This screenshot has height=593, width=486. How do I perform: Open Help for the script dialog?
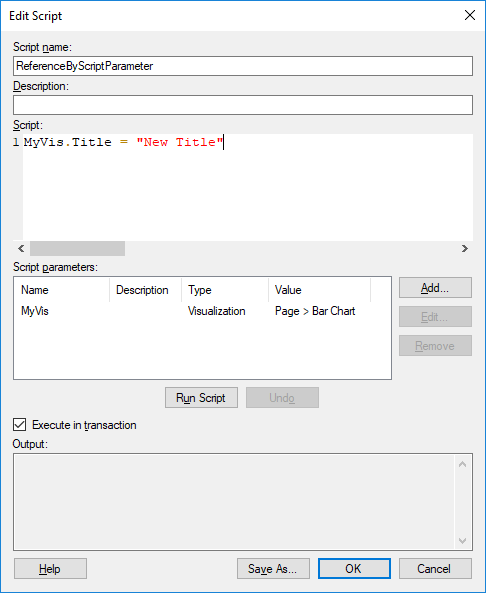pyautogui.click(x=50, y=568)
